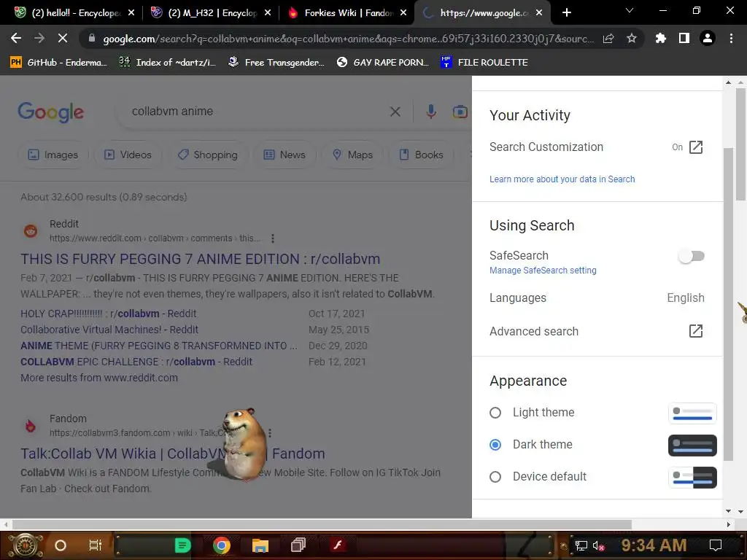Screen dimensions: 747x560
Task: Search by image with the camera icon
Action: point(460,112)
